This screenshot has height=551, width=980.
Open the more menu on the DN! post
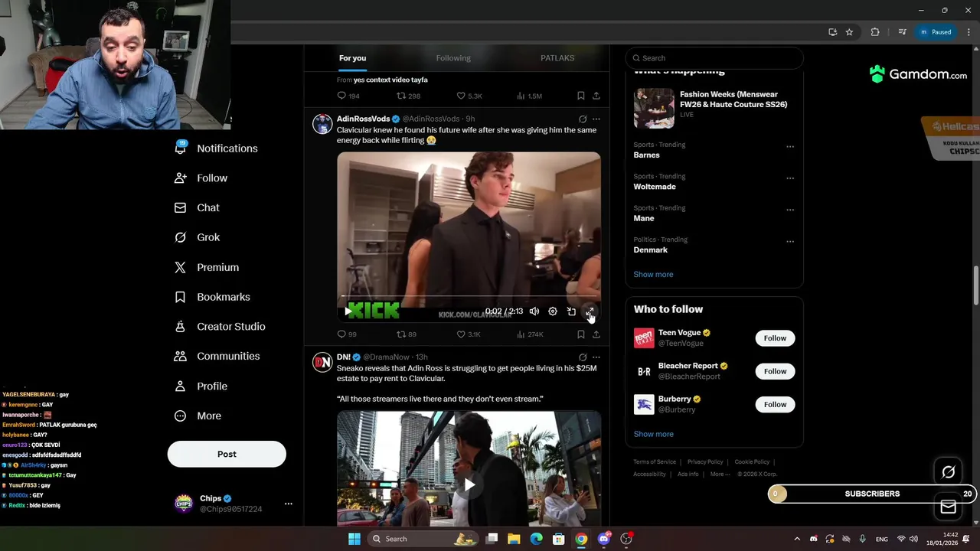[596, 357]
